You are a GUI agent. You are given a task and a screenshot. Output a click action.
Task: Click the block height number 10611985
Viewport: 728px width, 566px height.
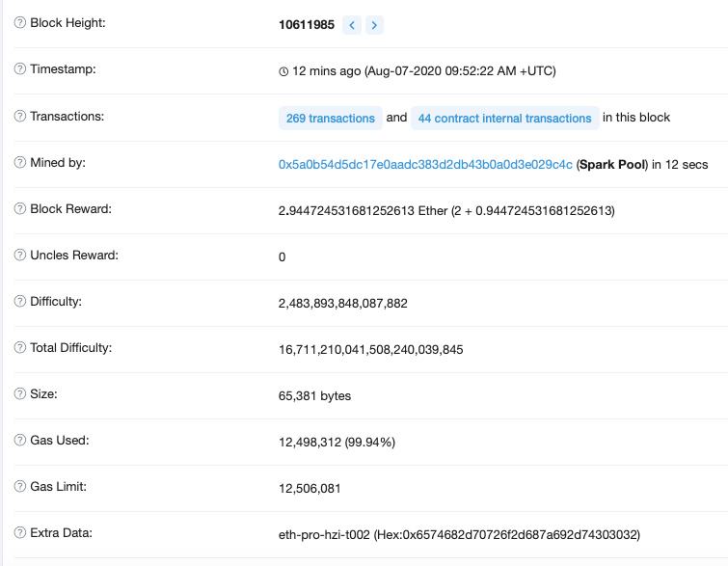click(307, 25)
